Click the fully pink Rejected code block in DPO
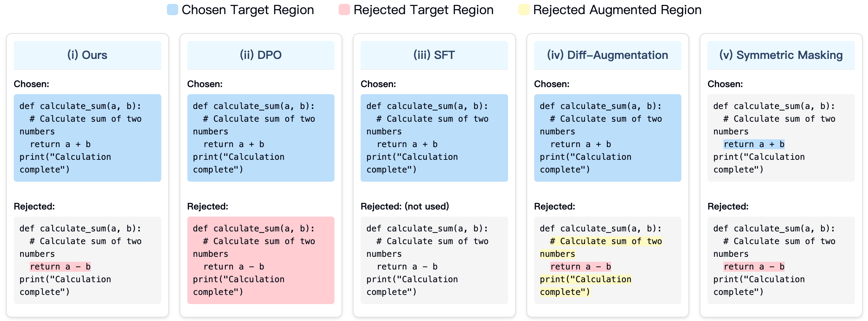Viewport: 868px width, 321px height. [261, 260]
